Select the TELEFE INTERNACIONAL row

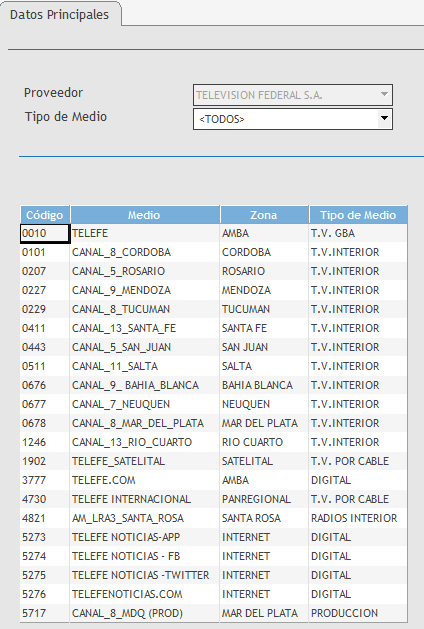point(213,499)
